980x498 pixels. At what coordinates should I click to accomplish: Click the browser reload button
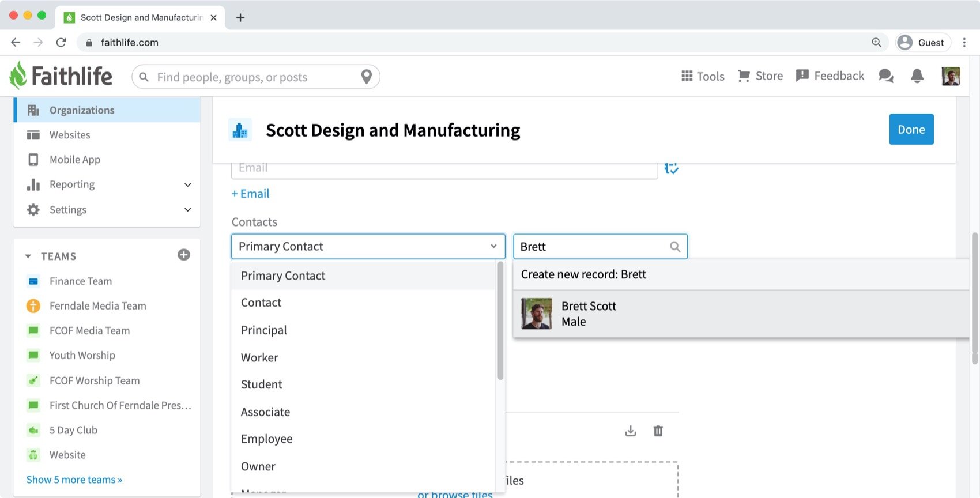[x=61, y=42]
